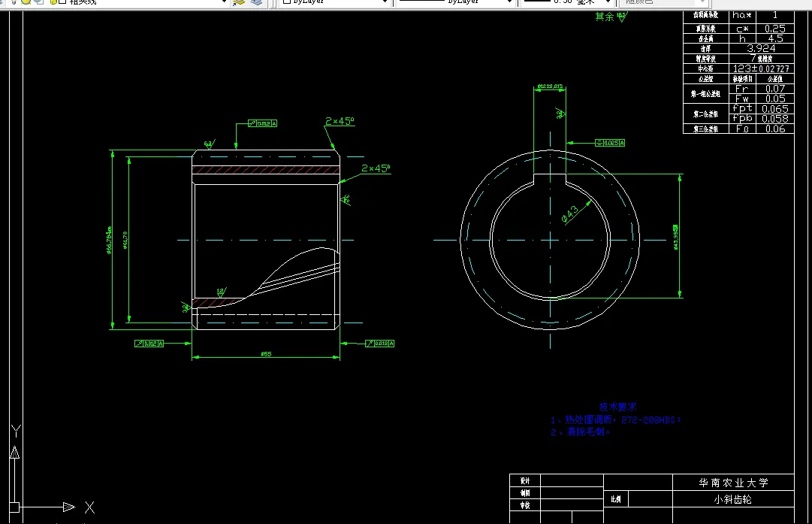
Task: Select the upper 2×45° chamfer label
Action: coord(340,121)
